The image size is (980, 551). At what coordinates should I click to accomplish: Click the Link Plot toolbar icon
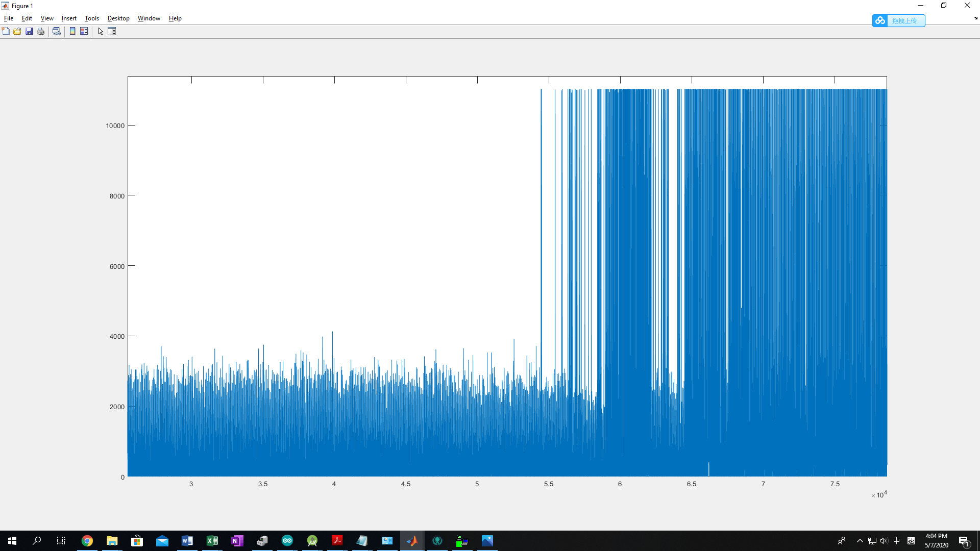click(x=57, y=32)
